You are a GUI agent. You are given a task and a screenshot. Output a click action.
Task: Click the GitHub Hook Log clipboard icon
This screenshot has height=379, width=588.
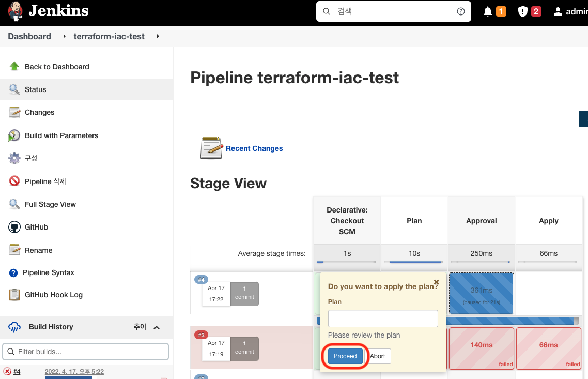(x=14, y=295)
